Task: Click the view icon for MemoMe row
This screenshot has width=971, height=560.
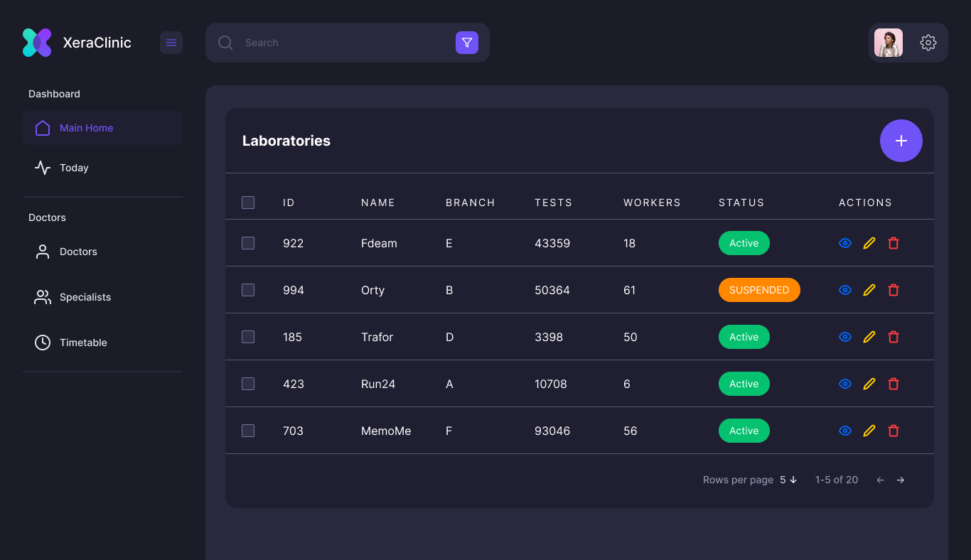Action: pos(844,430)
